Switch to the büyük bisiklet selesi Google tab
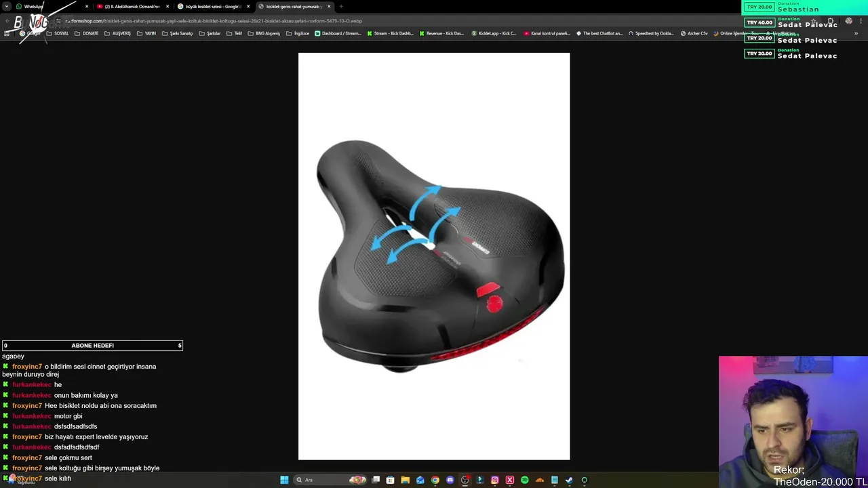The image size is (868, 488). 213,6
